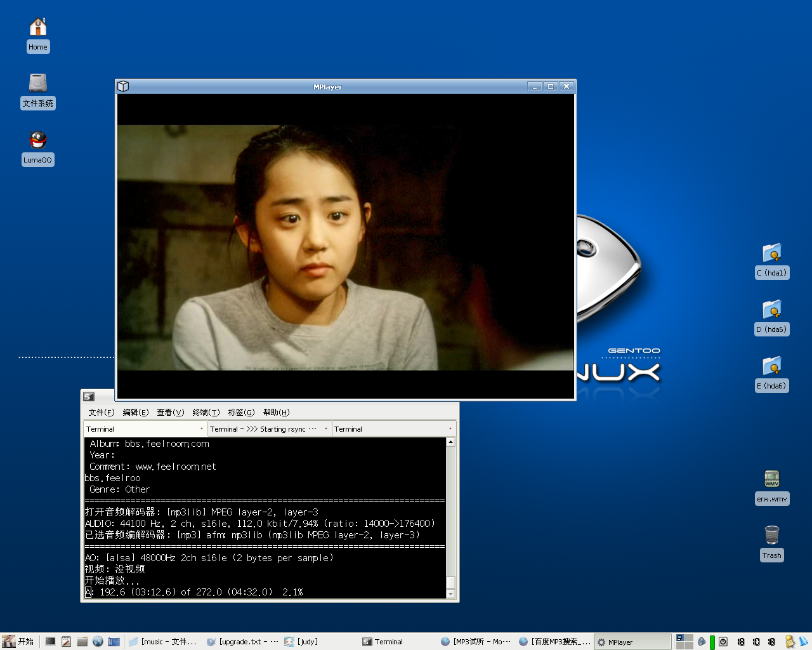Viewport: 812px width, 650px height.
Task: Open the 标签(G) menu in Terminal
Action: pos(241,412)
